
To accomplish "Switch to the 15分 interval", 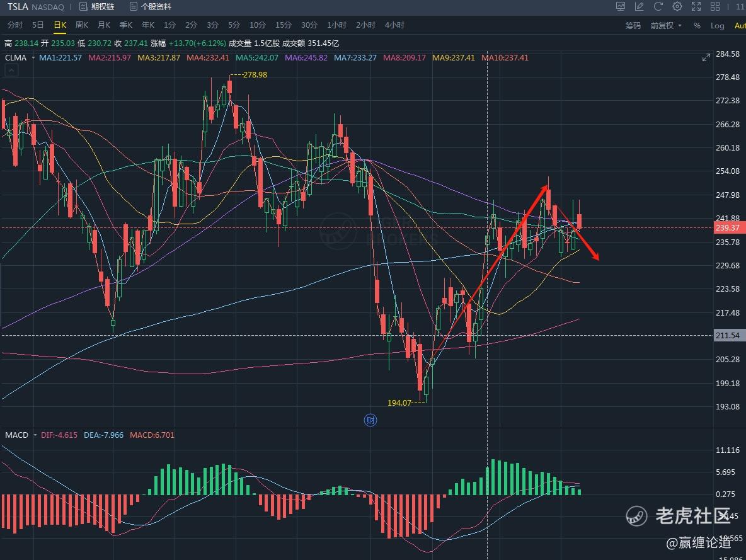I will pyautogui.click(x=283, y=25).
